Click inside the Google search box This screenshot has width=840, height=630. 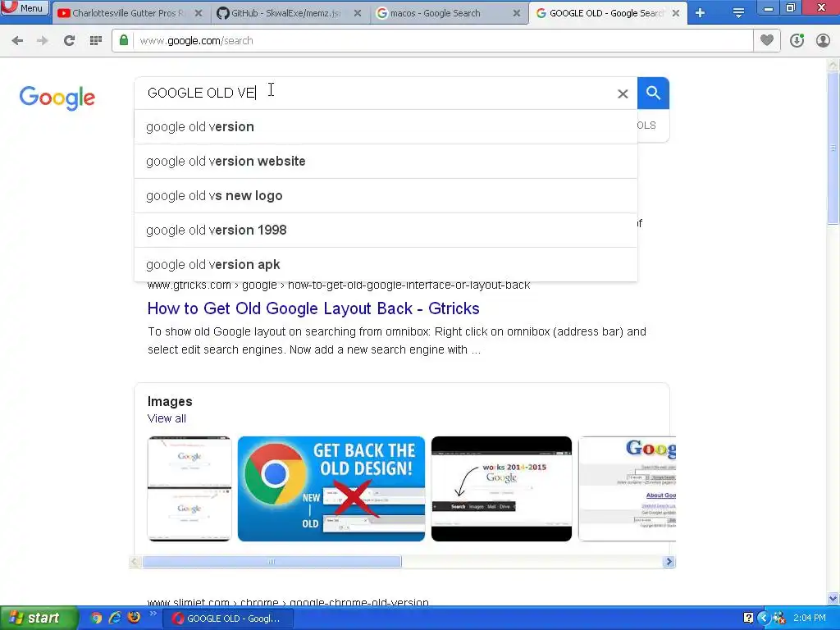tap(375, 94)
